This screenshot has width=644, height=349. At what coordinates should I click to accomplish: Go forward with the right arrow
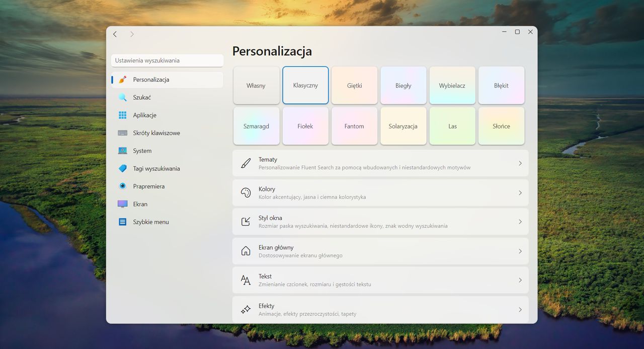tap(132, 34)
